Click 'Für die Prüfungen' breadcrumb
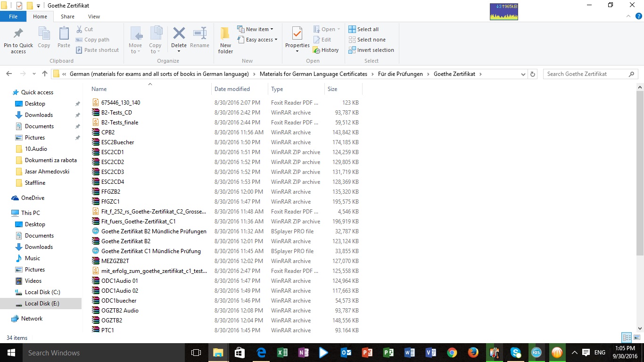644x362 pixels. tap(400, 74)
